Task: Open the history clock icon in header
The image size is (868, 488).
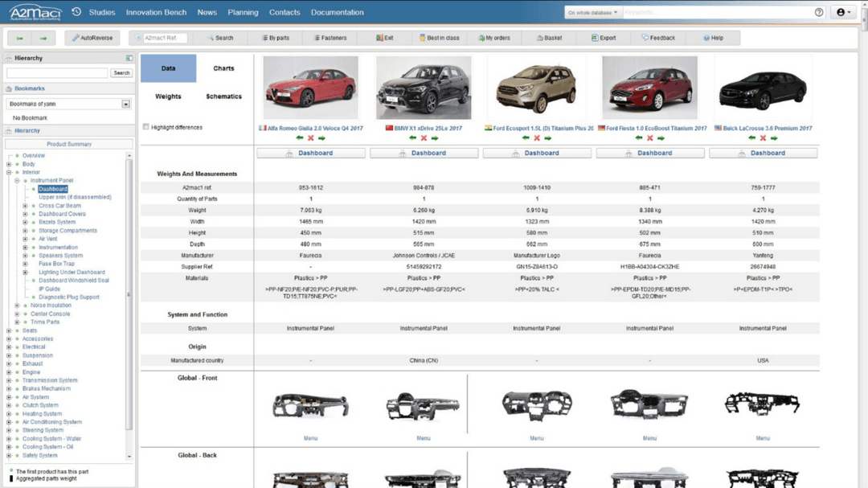Action: point(76,11)
